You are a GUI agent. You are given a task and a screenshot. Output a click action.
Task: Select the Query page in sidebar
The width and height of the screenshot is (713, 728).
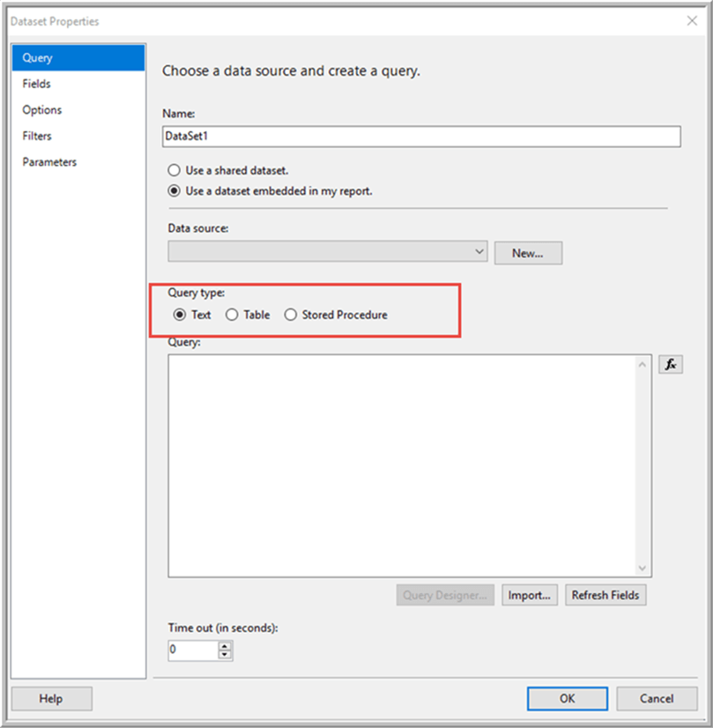(78, 57)
